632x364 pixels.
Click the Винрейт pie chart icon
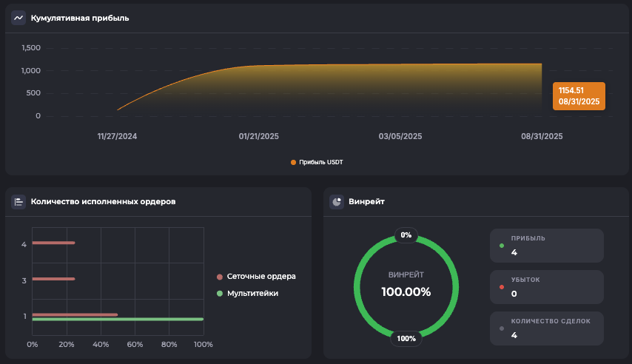pos(337,201)
